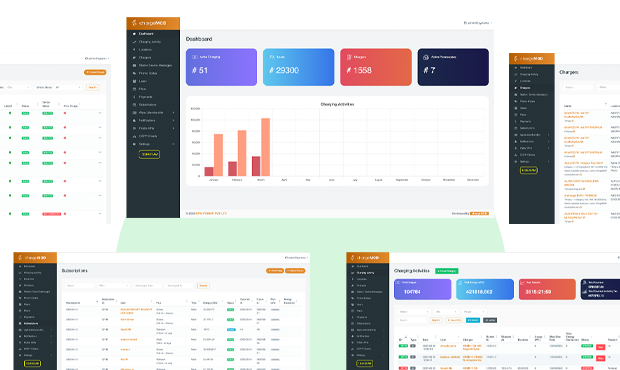Click the orange chargeMOD badge in Dashboard footer

click(x=479, y=213)
